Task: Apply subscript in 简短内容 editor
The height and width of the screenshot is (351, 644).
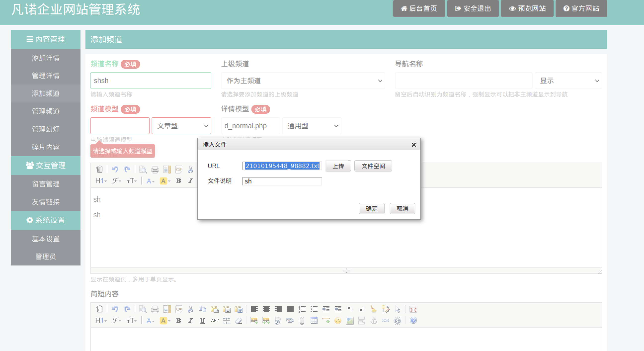Action: coord(350,309)
